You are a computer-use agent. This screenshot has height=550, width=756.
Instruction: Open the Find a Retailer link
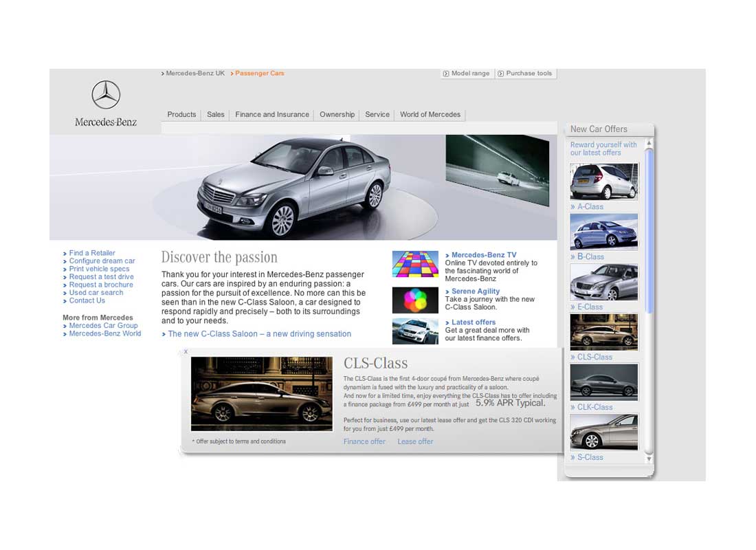tap(92, 253)
